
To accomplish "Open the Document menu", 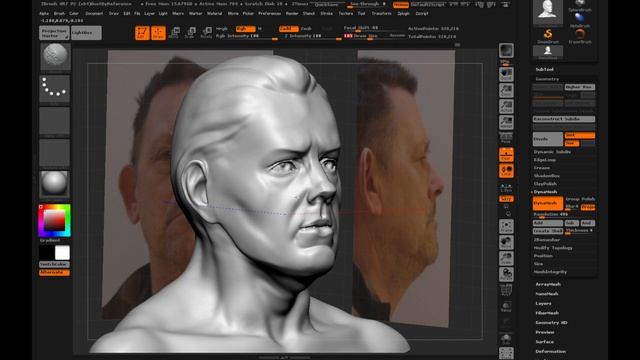I will (94, 13).
